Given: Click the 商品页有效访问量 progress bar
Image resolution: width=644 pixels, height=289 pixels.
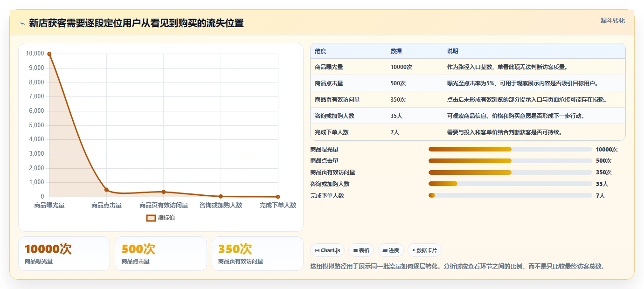Looking at the screenshot, I should 510,172.
